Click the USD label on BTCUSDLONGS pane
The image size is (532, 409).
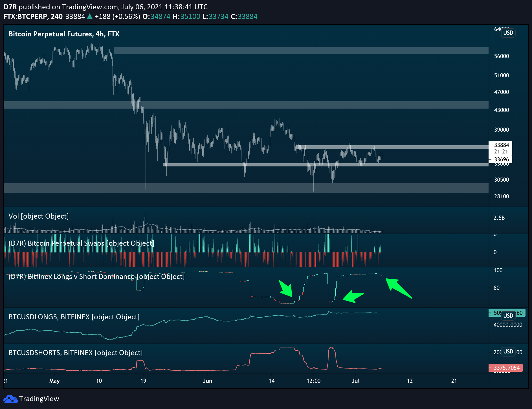(508, 316)
